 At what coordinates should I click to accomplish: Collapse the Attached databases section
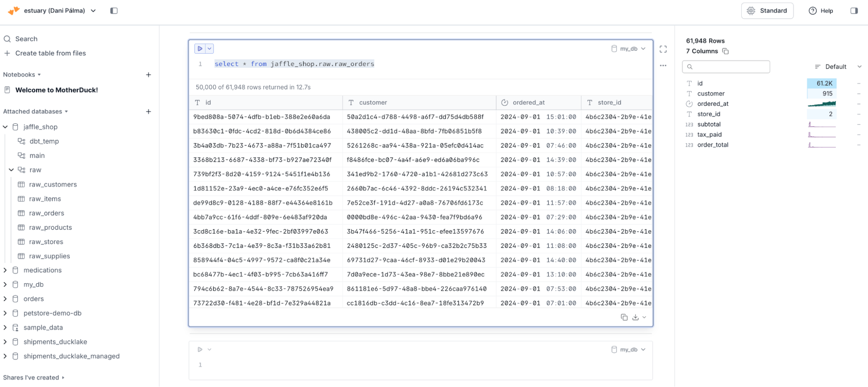point(36,112)
